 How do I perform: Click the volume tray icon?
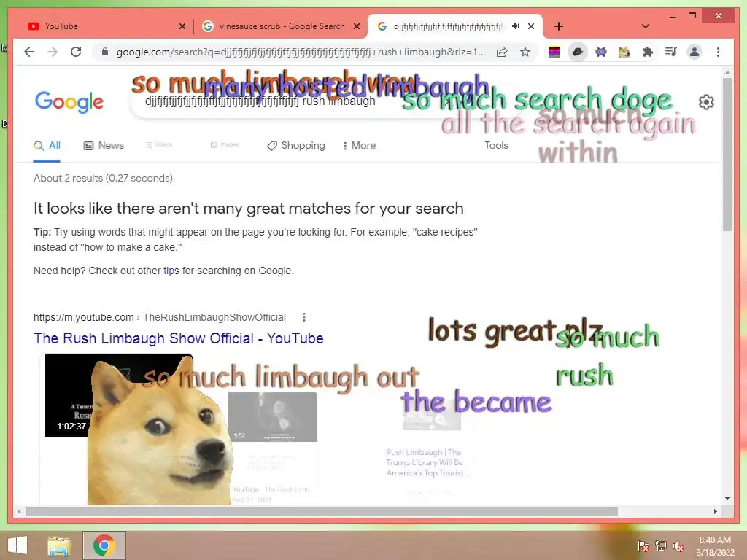(x=678, y=546)
